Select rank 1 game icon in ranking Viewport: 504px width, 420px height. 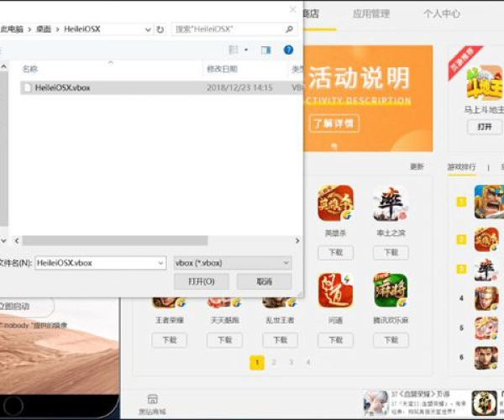[489, 202]
